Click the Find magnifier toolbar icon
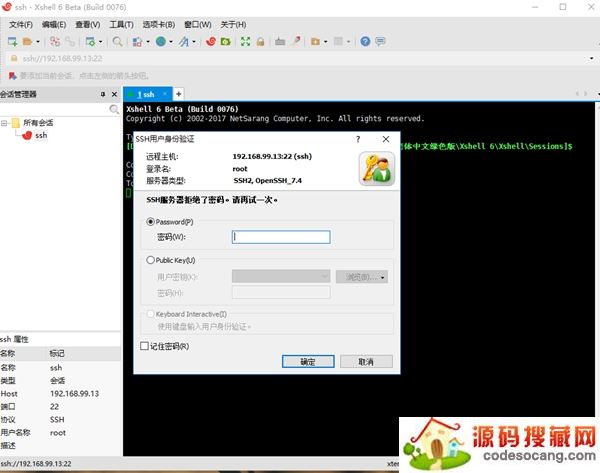600x473 pixels. point(117,41)
